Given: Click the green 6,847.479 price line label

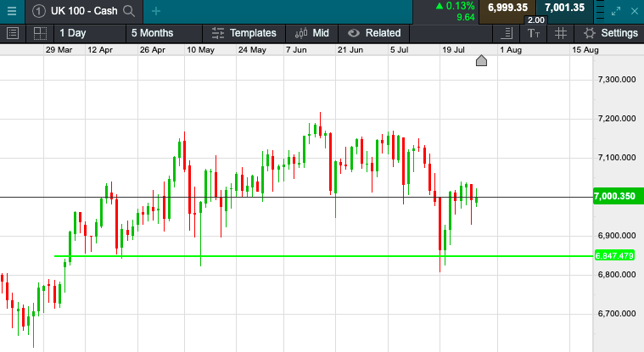Looking at the screenshot, I should (616, 255).
